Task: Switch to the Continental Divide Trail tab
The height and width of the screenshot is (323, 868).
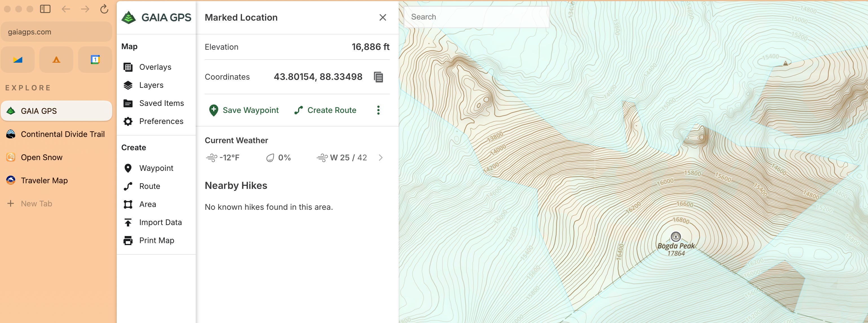Action: pyautogui.click(x=56, y=134)
